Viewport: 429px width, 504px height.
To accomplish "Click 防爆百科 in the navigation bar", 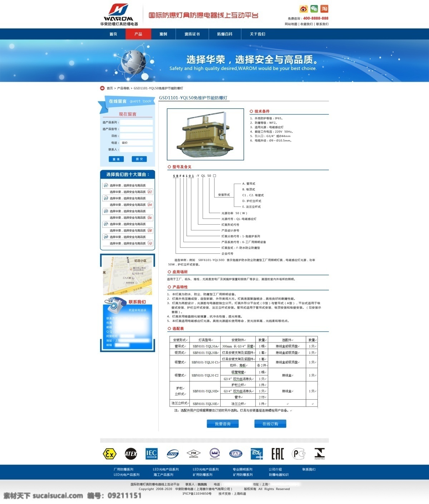I will [x=225, y=34].
